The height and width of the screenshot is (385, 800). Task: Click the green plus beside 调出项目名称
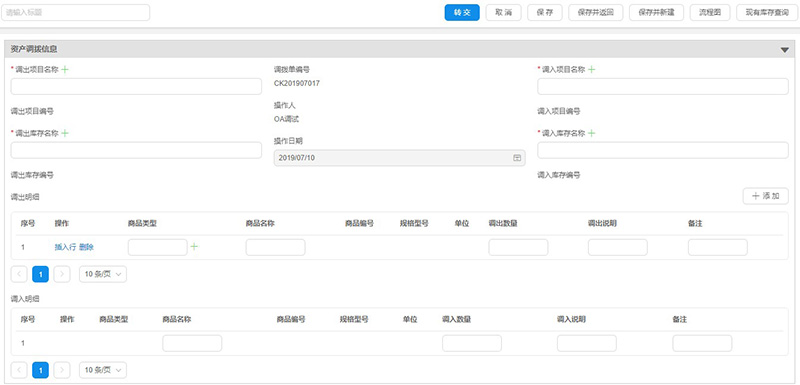[65, 70]
